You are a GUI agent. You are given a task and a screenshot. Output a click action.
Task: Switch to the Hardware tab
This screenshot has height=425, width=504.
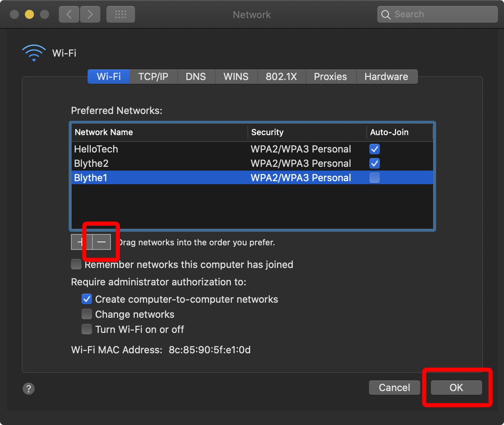coord(386,77)
